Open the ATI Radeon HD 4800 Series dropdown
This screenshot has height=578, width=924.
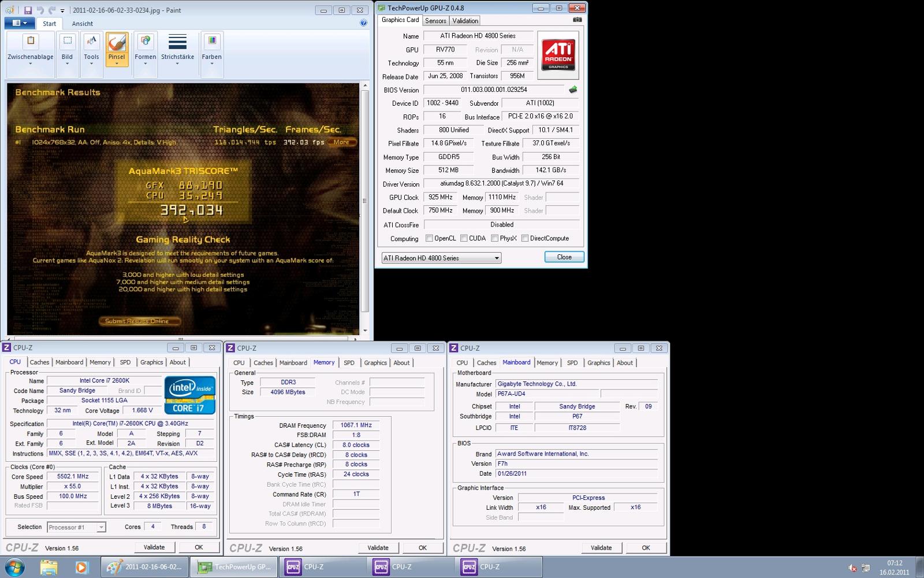pyautogui.click(x=441, y=258)
